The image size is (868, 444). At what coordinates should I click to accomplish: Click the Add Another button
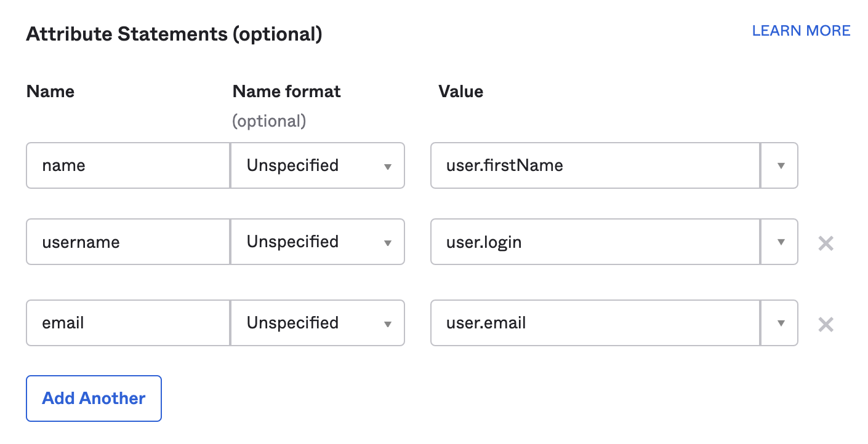tap(94, 398)
